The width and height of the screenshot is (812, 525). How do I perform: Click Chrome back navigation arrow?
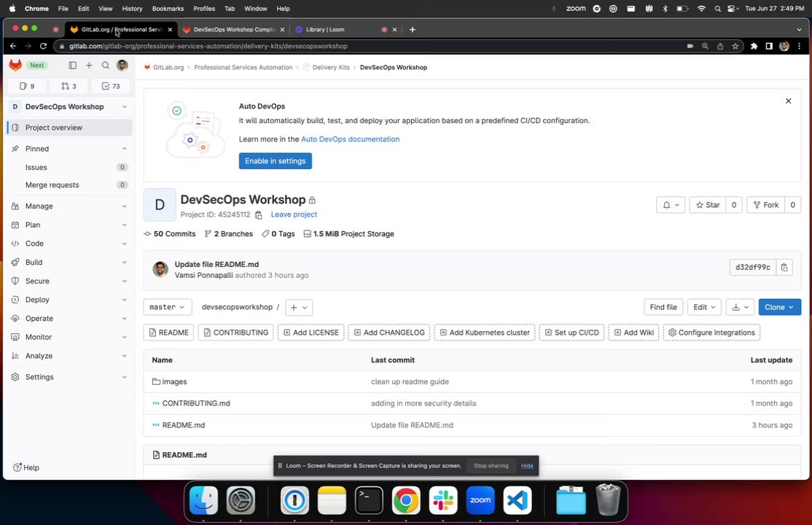[x=13, y=46]
